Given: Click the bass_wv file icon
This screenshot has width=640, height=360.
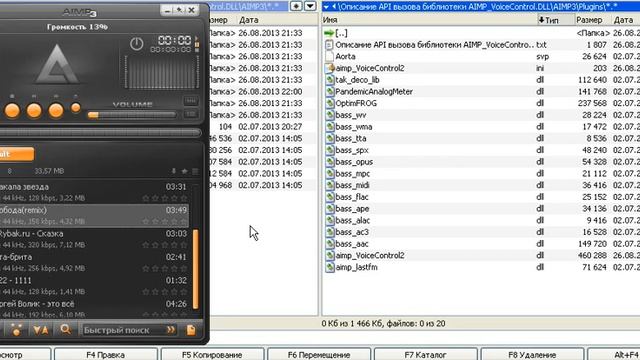Looking at the screenshot, I should (330, 115).
